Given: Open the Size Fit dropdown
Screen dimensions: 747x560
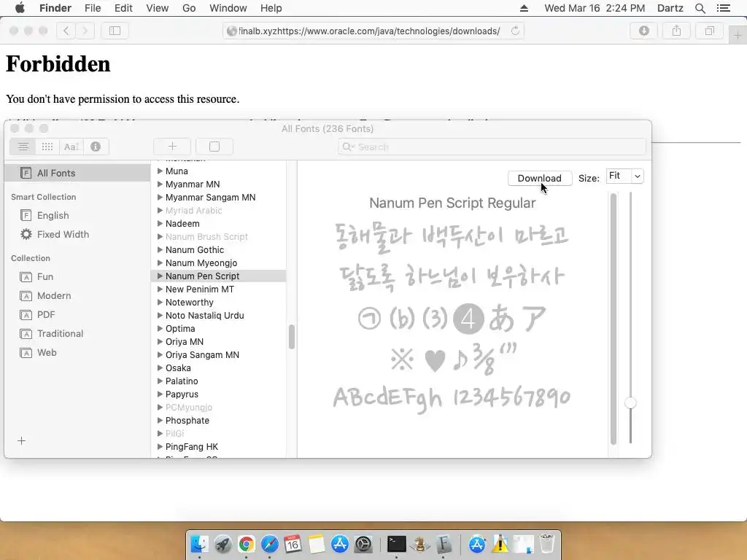Looking at the screenshot, I should pos(624,176).
